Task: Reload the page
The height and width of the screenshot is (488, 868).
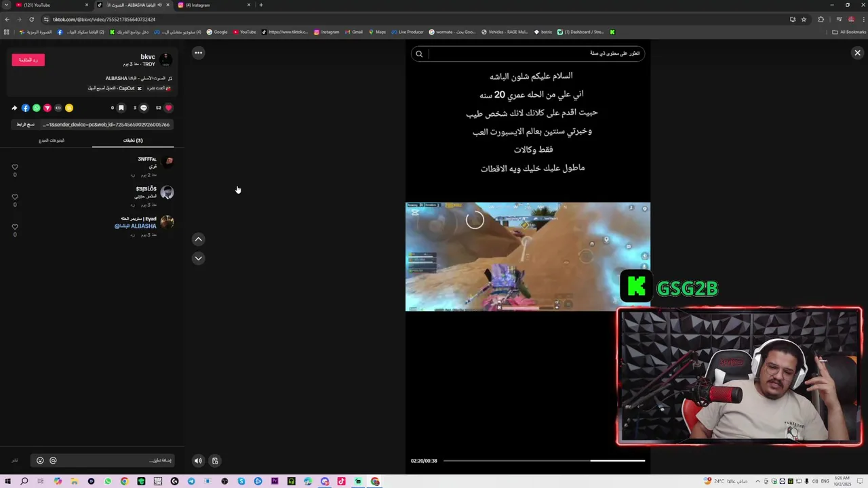Action: tap(31, 19)
